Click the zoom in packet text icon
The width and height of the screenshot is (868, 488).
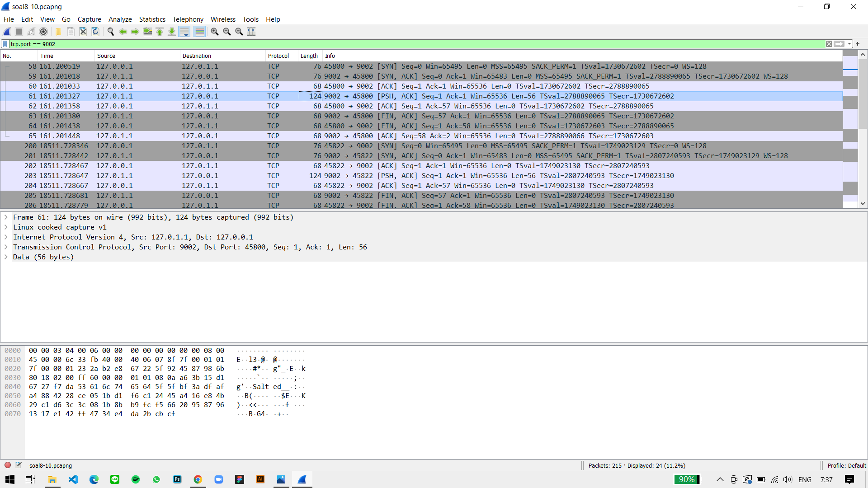[215, 32]
